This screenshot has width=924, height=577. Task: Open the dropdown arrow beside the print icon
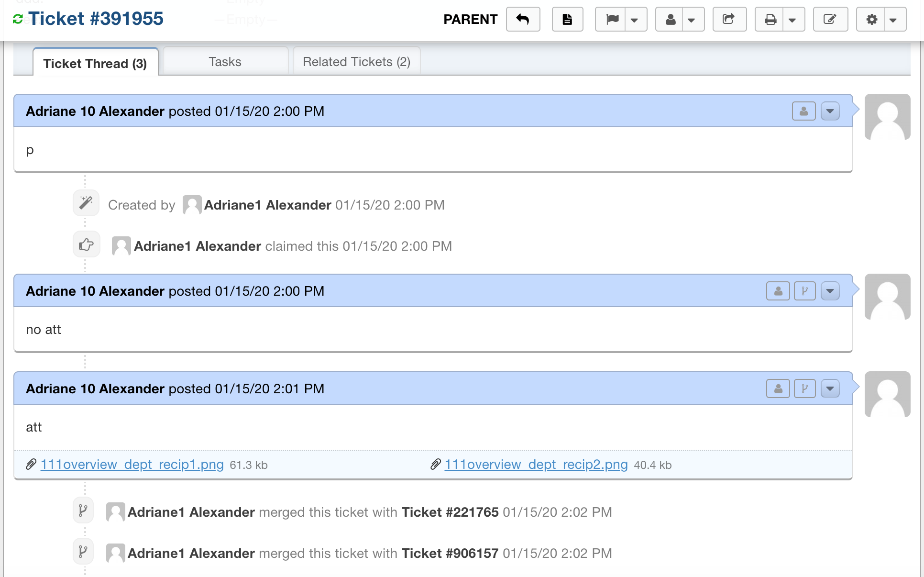click(x=792, y=19)
